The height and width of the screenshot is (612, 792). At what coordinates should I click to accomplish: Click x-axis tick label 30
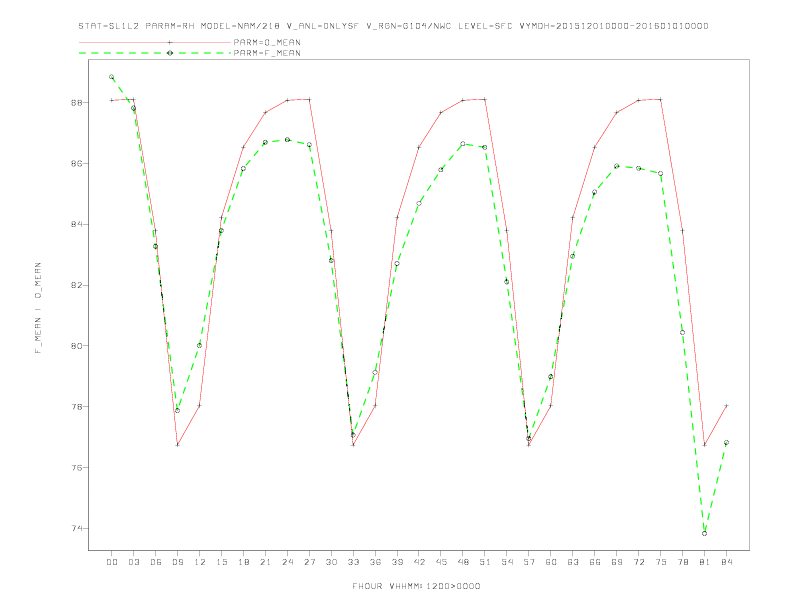click(331, 562)
